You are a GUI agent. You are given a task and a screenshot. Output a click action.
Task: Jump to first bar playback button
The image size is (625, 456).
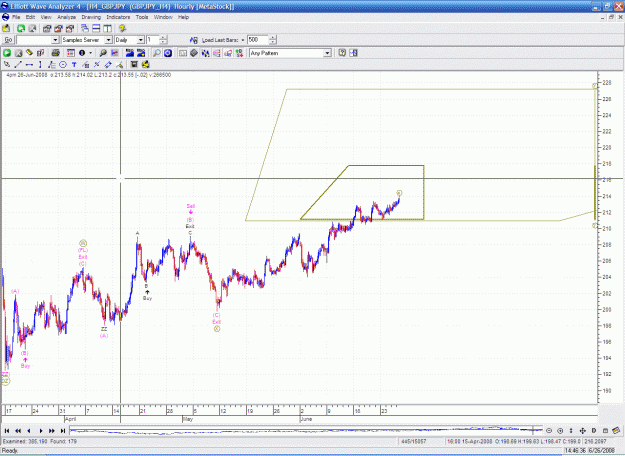click(x=7, y=430)
